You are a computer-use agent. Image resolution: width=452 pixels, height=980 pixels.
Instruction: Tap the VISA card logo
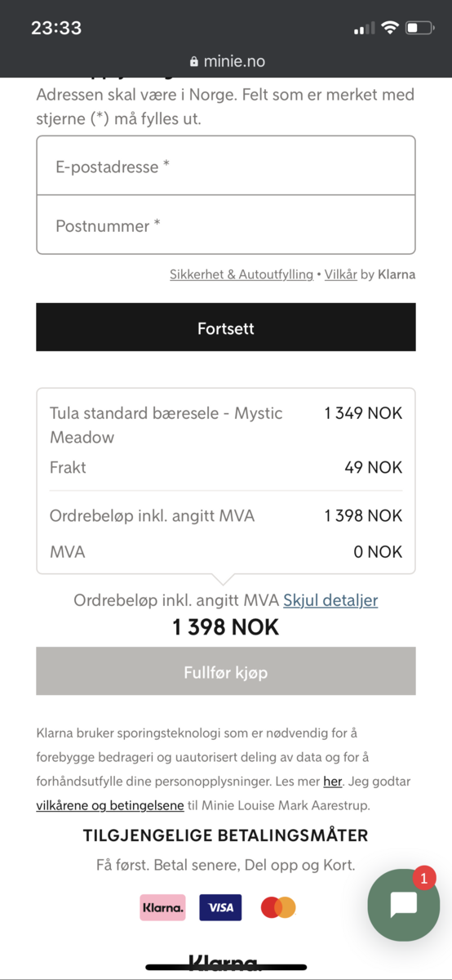[221, 907]
